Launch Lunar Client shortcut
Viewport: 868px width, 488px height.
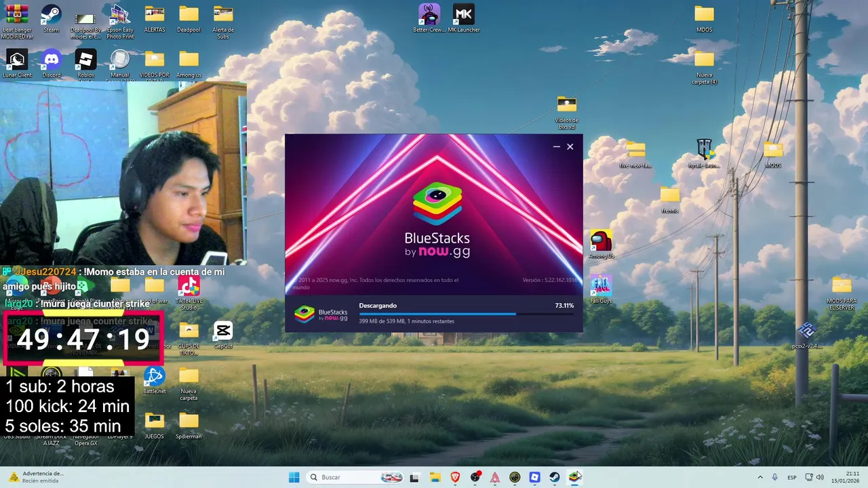[17, 64]
